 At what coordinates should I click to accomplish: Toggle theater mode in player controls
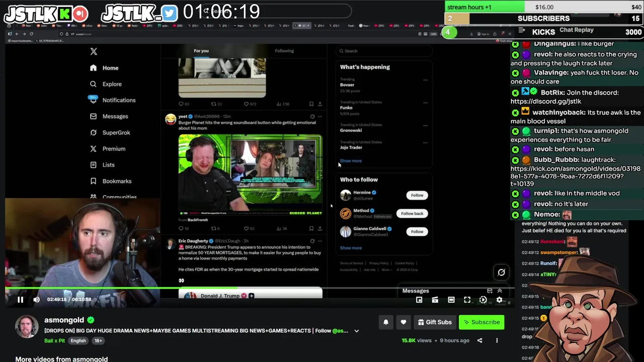[x=451, y=300]
